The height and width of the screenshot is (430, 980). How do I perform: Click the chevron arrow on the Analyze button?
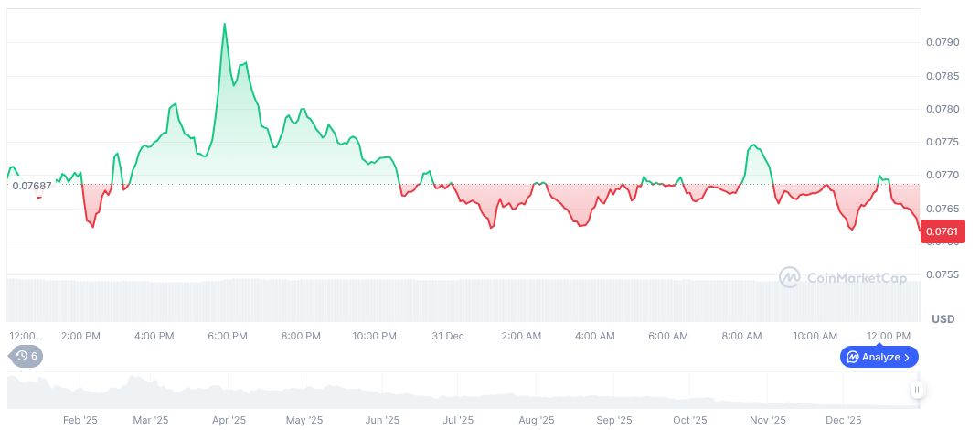pos(906,357)
